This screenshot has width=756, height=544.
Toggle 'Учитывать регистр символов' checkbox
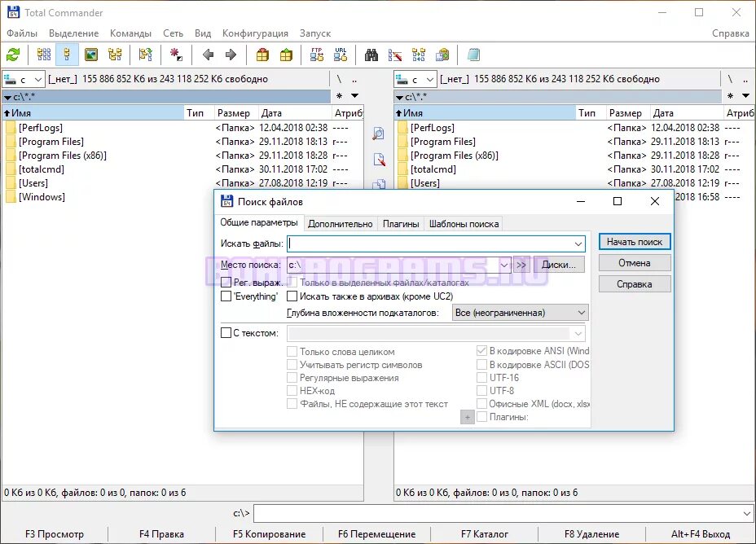292,364
